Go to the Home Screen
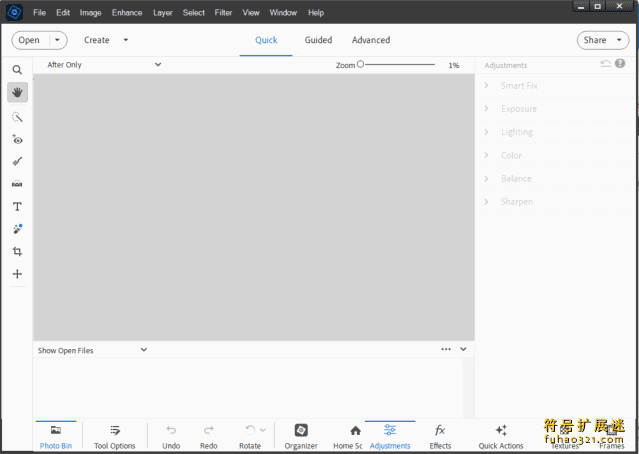 pos(348,436)
